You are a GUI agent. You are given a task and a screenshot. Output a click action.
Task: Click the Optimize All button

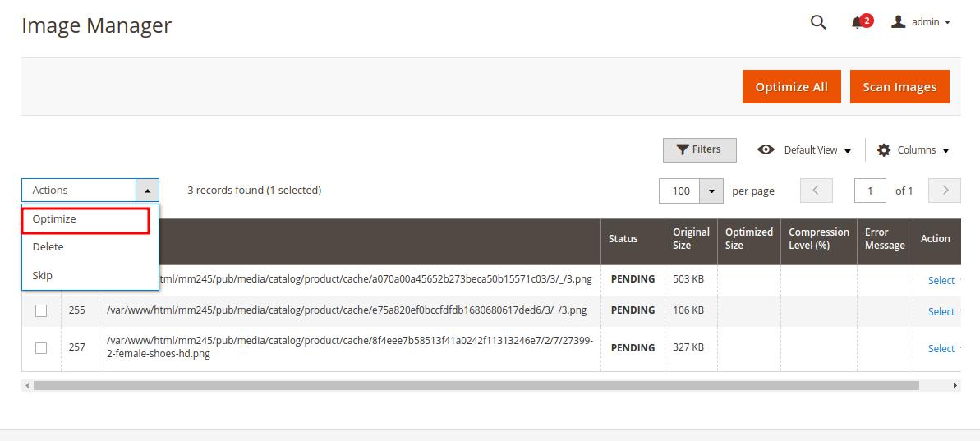click(x=791, y=87)
